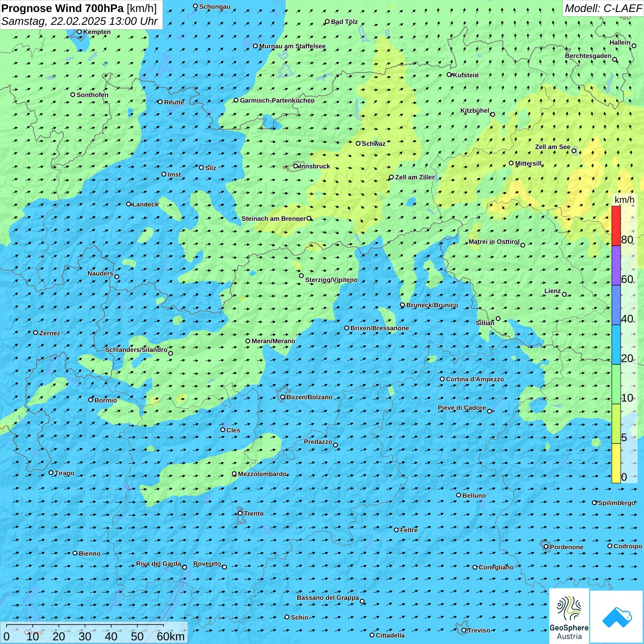
Task: Click the 'Codroipo' label
Action: coord(628,546)
